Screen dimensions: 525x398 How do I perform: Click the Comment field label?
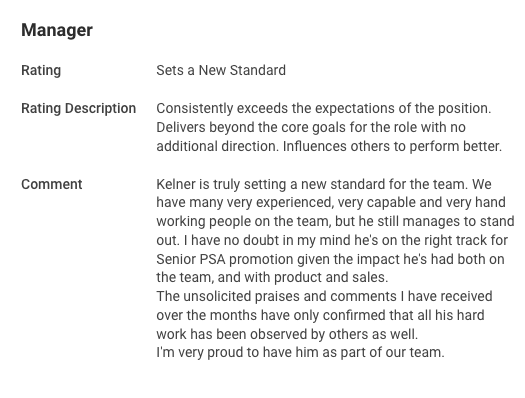coord(52,184)
